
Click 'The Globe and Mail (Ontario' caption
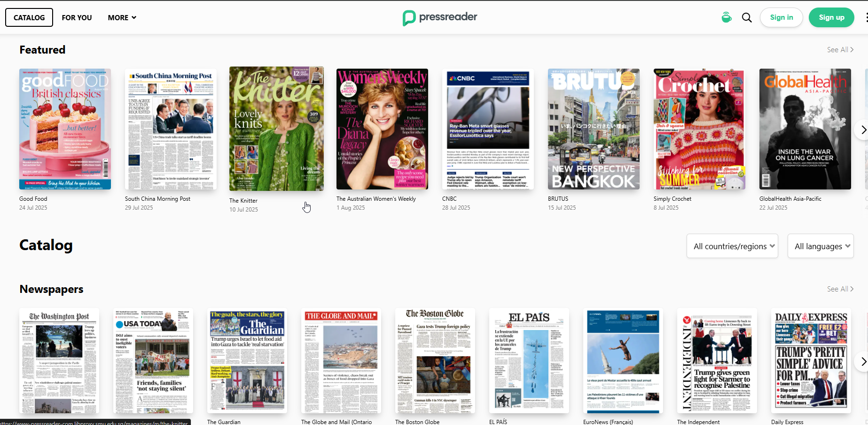pyautogui.click(x=336, y=422)
